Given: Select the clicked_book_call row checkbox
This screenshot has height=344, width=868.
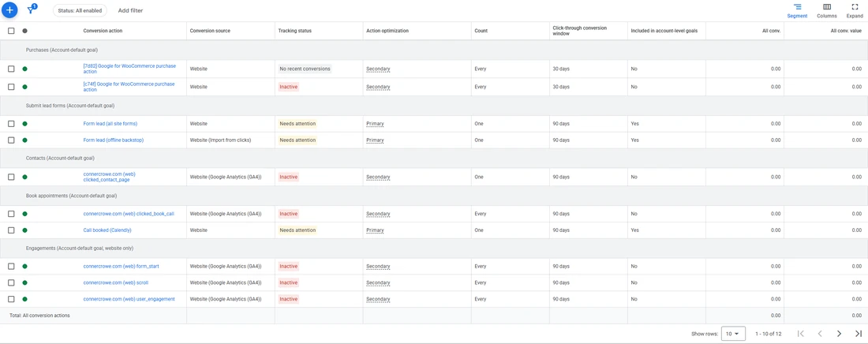Looking at the screenshot, I should click(11, 214).
